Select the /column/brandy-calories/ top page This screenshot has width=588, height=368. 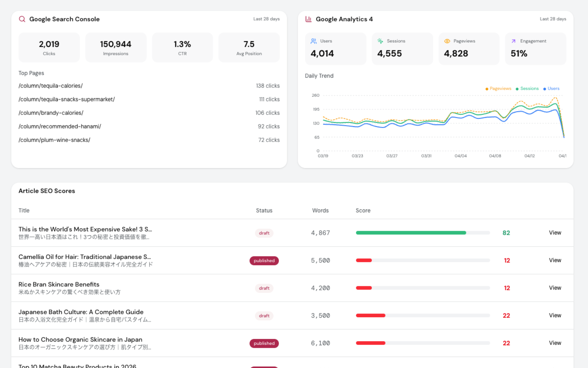(x=51, y=113)
